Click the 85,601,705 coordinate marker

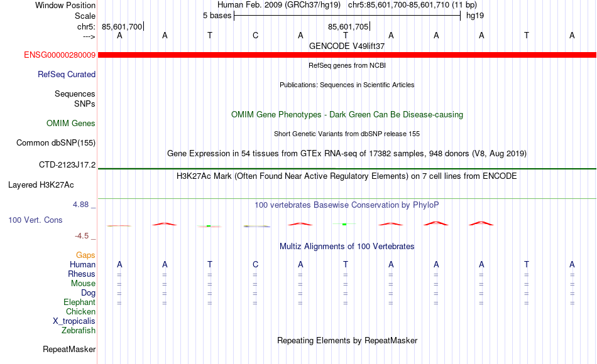tap(348, 26)
